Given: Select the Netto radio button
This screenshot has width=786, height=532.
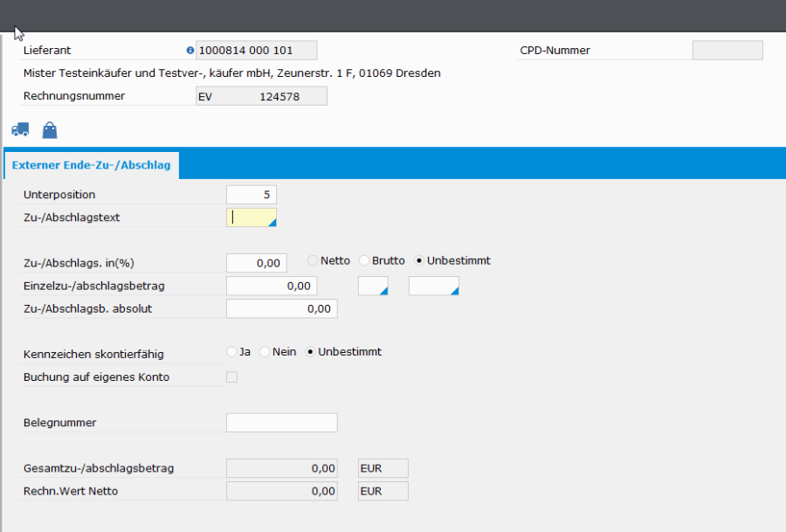Looking at the screenshot, I should (x=313, y=260).
